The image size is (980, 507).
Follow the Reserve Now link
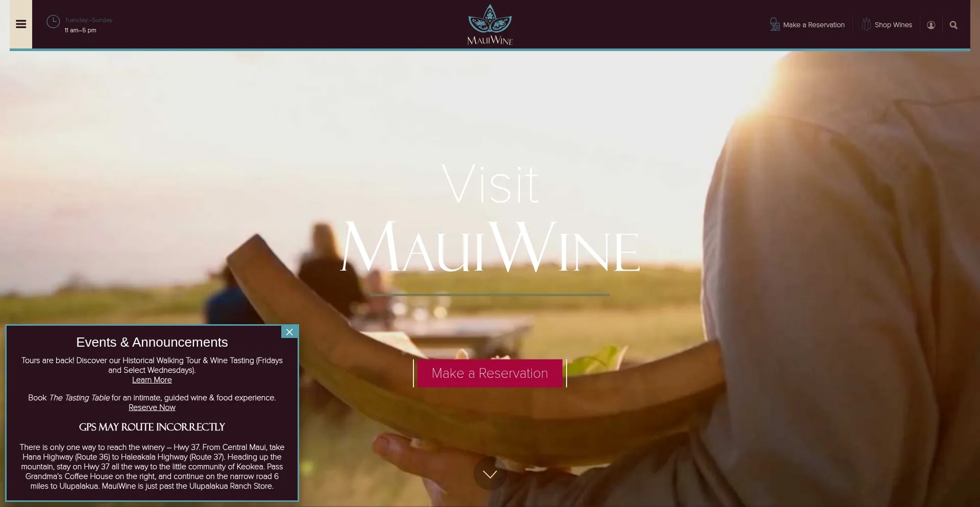tap(152, 407)
